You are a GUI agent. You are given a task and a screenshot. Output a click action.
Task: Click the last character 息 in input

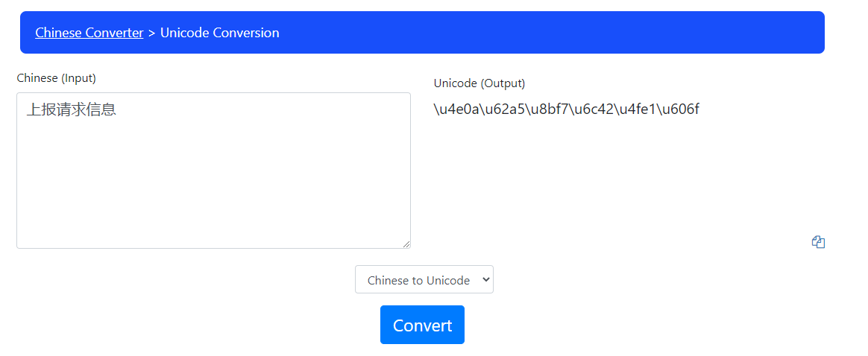(x=109, y=110)
